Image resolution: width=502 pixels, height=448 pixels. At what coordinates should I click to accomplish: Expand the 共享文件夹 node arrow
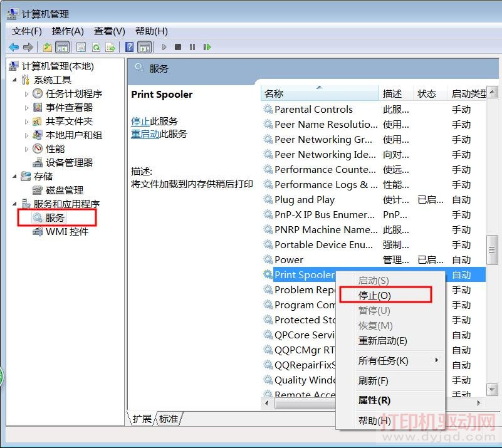point(26,122)
